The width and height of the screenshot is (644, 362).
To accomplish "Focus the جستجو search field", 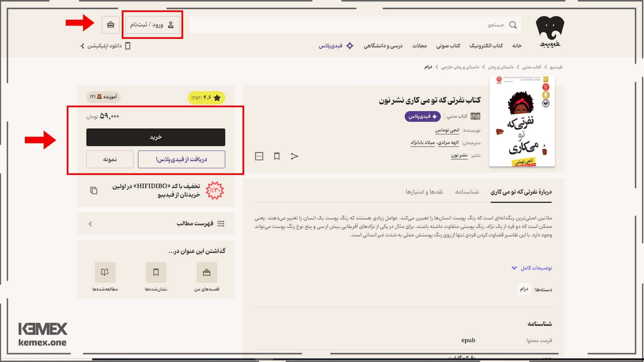I will (355, 25).
